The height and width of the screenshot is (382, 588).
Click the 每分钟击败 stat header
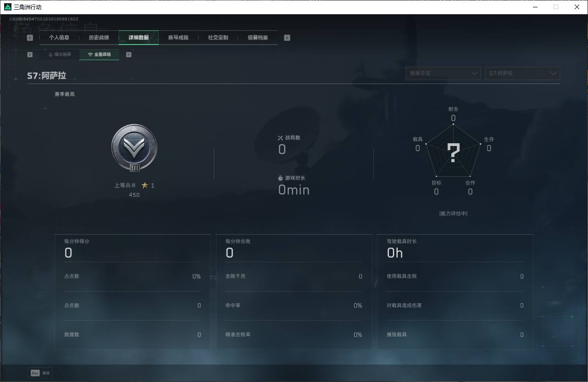coord(238,241)
